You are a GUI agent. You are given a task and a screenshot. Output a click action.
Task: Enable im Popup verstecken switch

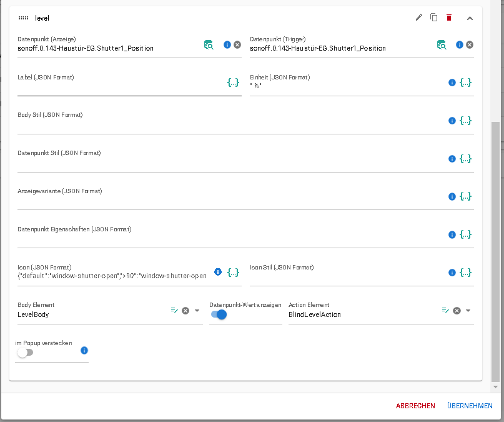point(25,353)
